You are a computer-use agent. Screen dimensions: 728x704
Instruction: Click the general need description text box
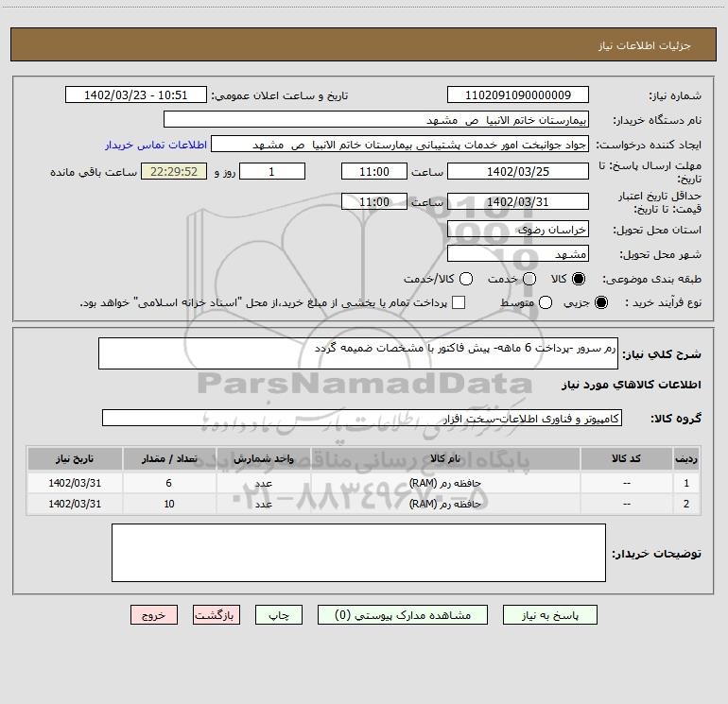tap(358, 353)
